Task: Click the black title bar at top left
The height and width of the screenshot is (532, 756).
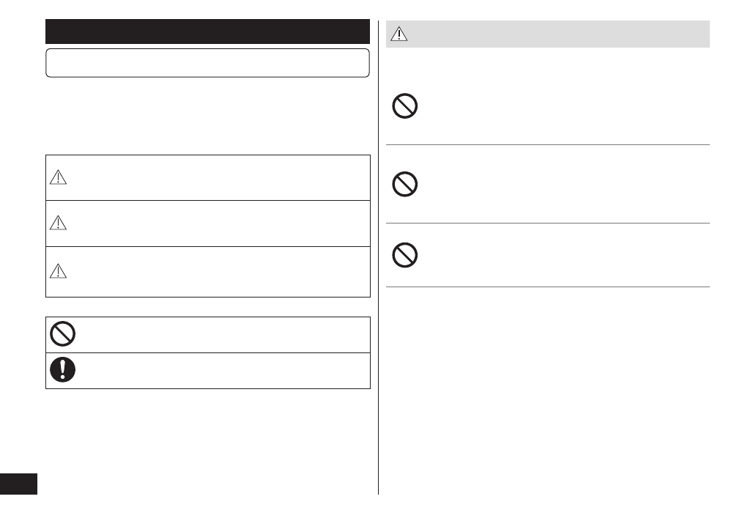Action: [x=207, y=32]
